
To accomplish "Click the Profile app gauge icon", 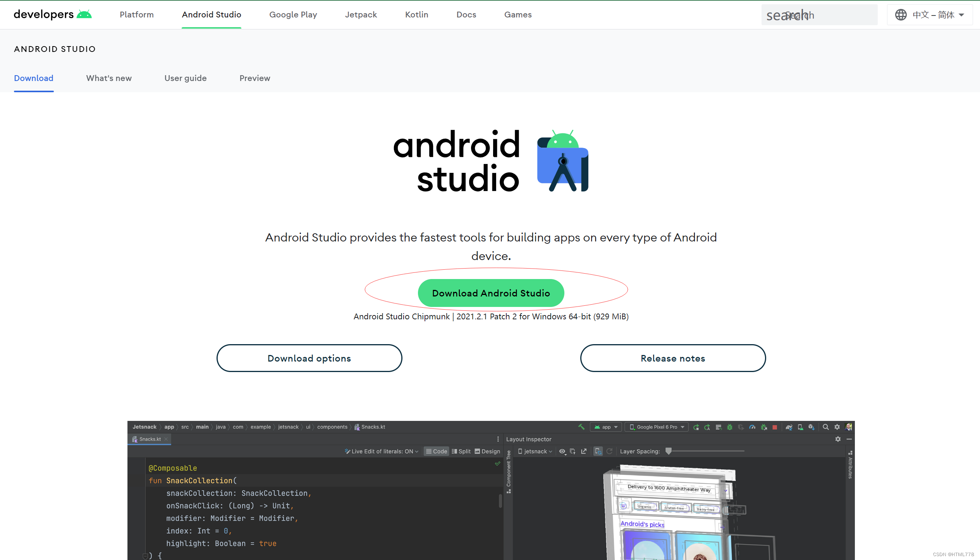I will tap(752, 427).
